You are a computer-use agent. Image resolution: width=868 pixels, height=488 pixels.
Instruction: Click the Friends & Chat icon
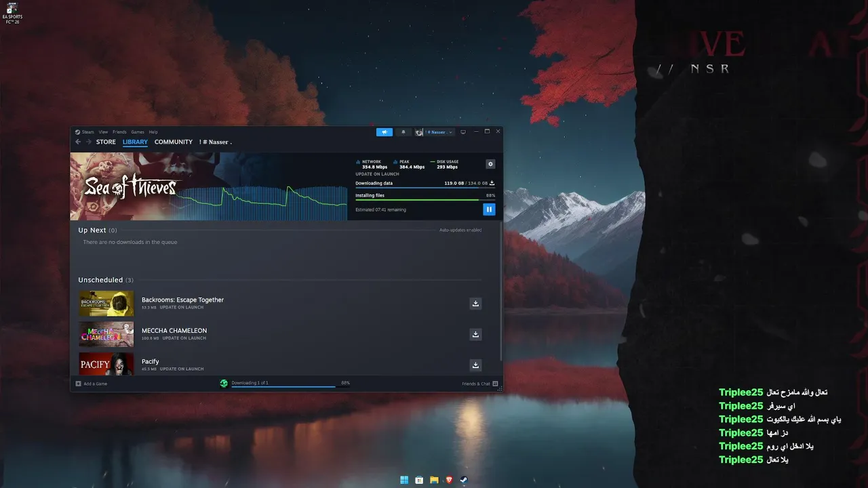click(495, 384)
